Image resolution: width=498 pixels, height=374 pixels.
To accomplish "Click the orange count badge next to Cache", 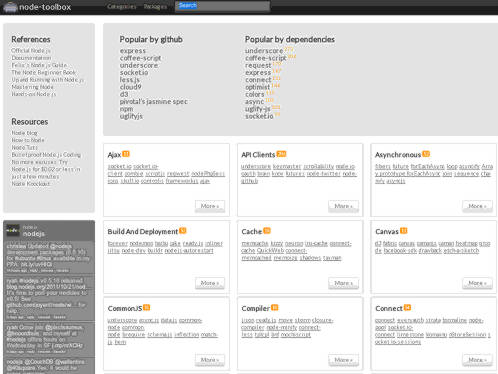I will point(267,231).
